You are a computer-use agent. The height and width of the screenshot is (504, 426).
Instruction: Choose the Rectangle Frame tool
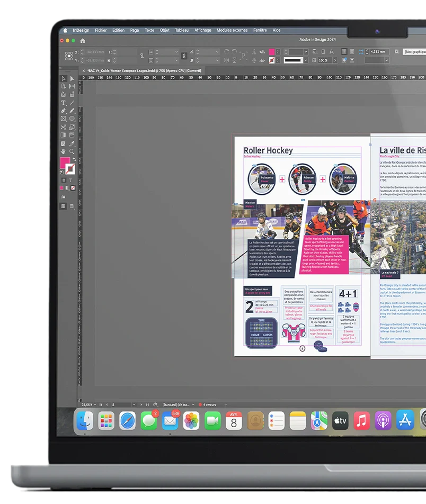click(x=63, y=119)
